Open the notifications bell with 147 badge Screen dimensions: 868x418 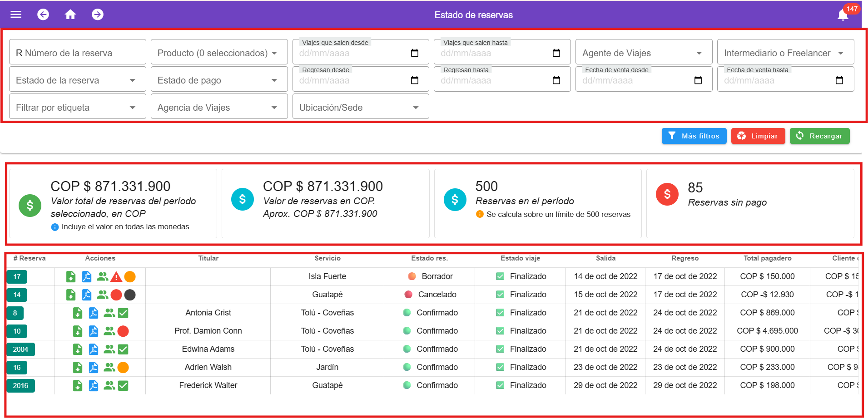point(843,15)
